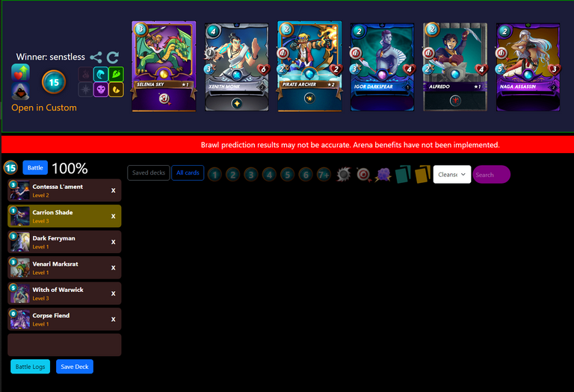The image size is (574, 392).
Task: Open the Cleanse ability dropdown
Action: [452, 175]
